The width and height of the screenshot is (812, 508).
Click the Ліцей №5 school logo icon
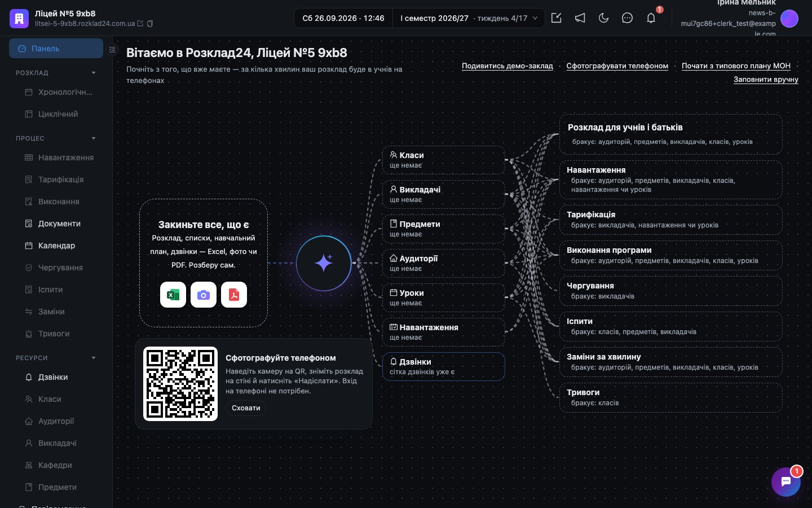19,18
